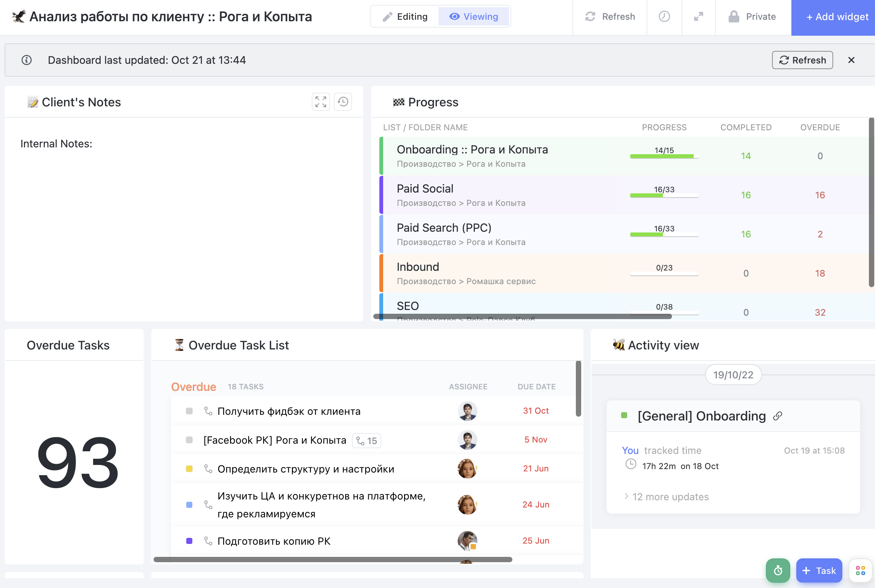Copy link icon next to [General] Onboarding
The width and height of the screenshot is (875, 588).
[778, 416]
